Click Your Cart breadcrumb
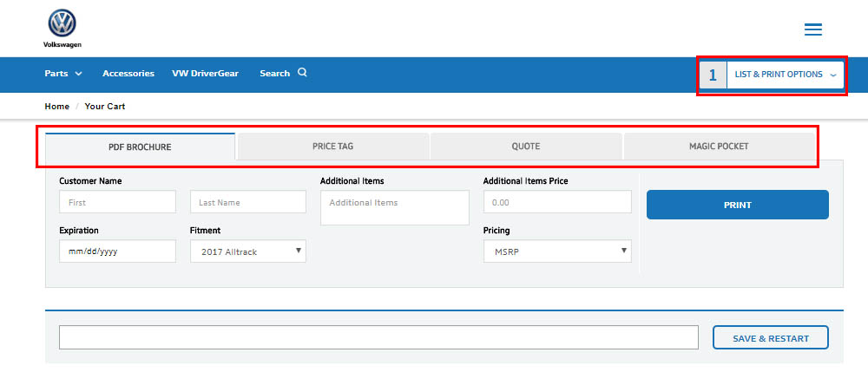Screen dimensions: 868x372 (x=105, y=106)
